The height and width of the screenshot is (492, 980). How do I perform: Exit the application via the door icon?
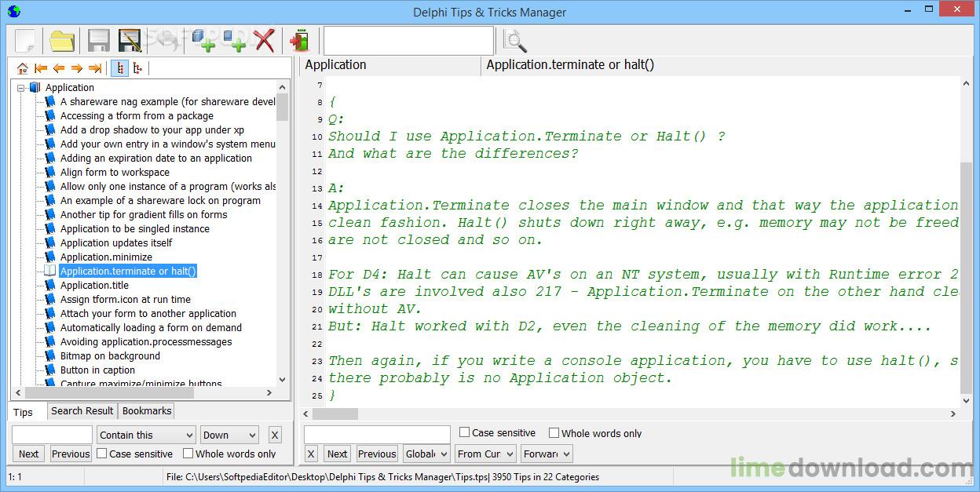(x=299, y=40)
